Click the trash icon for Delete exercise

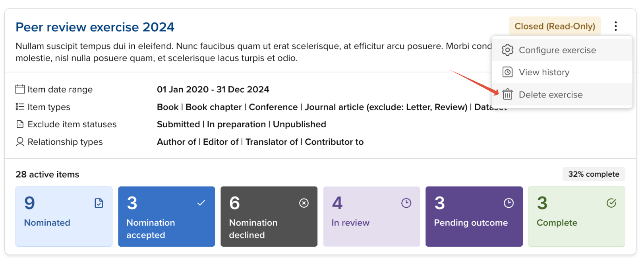pos(507,95)
